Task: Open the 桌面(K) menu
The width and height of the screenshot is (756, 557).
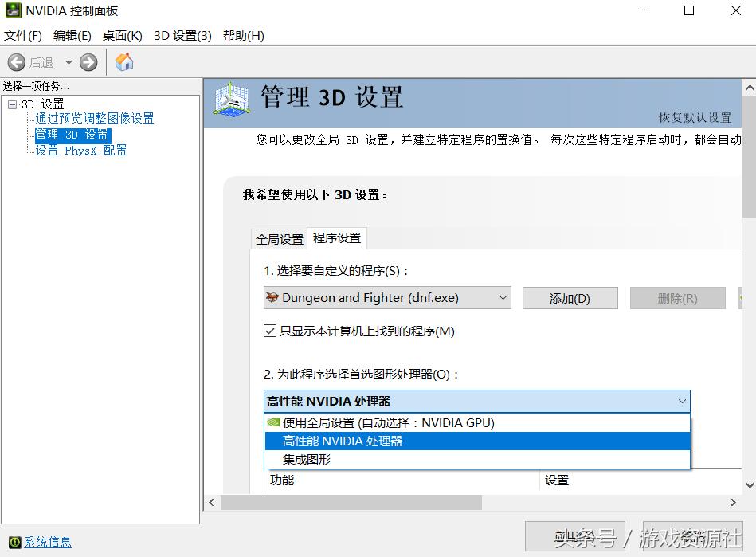Action: (x=122, y=36)
